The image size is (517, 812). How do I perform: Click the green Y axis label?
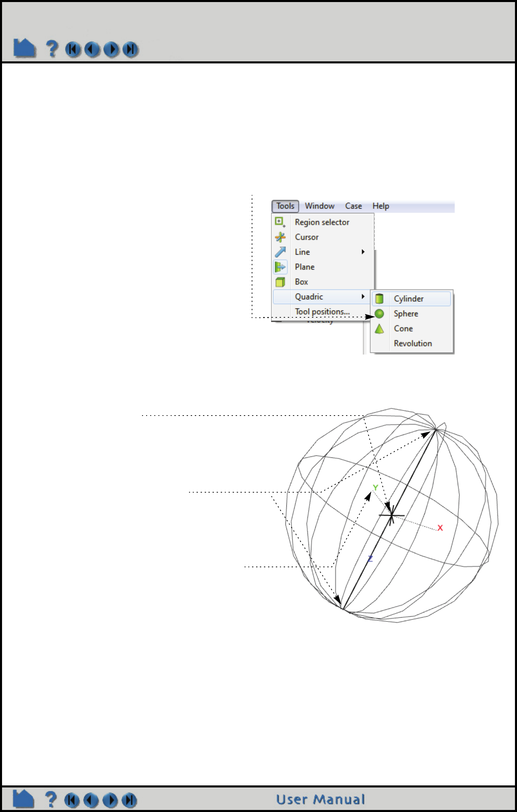375,488
